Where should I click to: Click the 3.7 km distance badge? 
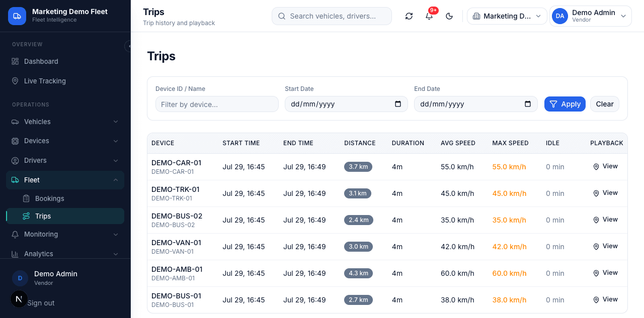click(358, 167)
